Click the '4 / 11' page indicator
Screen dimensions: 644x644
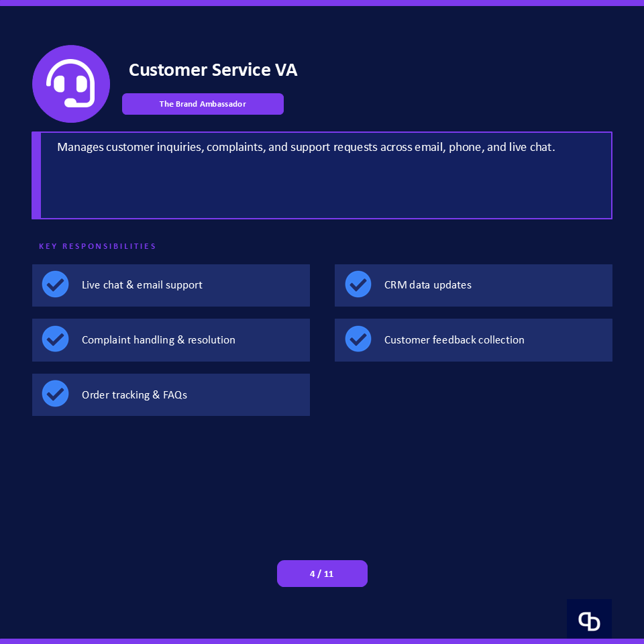pos(323,574)
